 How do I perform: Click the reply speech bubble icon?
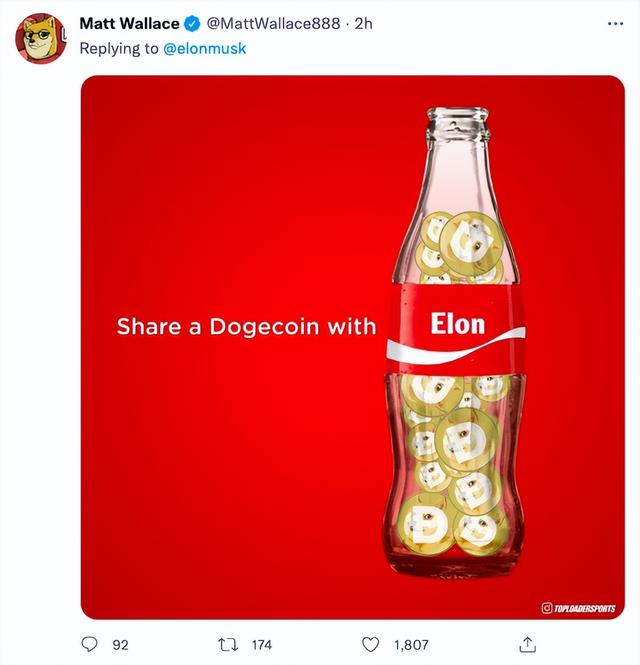89,645
